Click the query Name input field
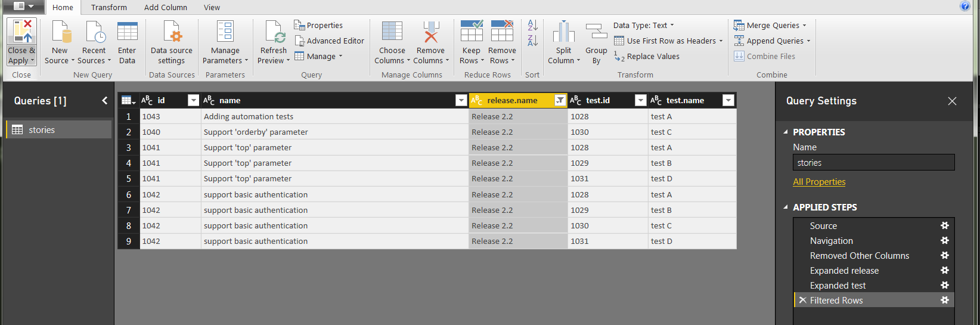980x325 pixels. coord(873,162)
